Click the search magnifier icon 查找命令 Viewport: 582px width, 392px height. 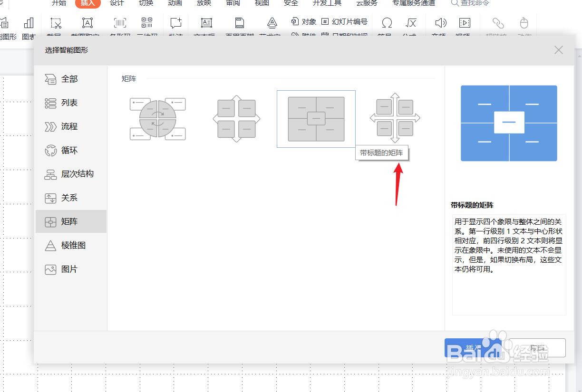coord(455,3)
